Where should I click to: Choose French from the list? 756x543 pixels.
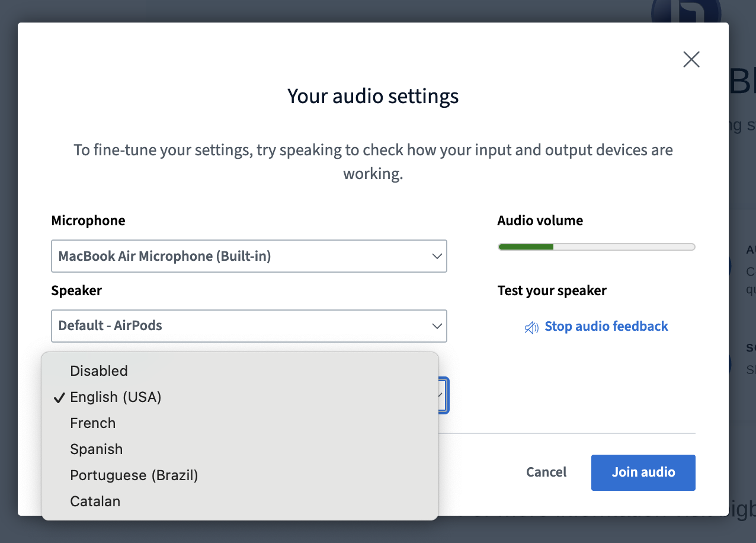point(240,423)
